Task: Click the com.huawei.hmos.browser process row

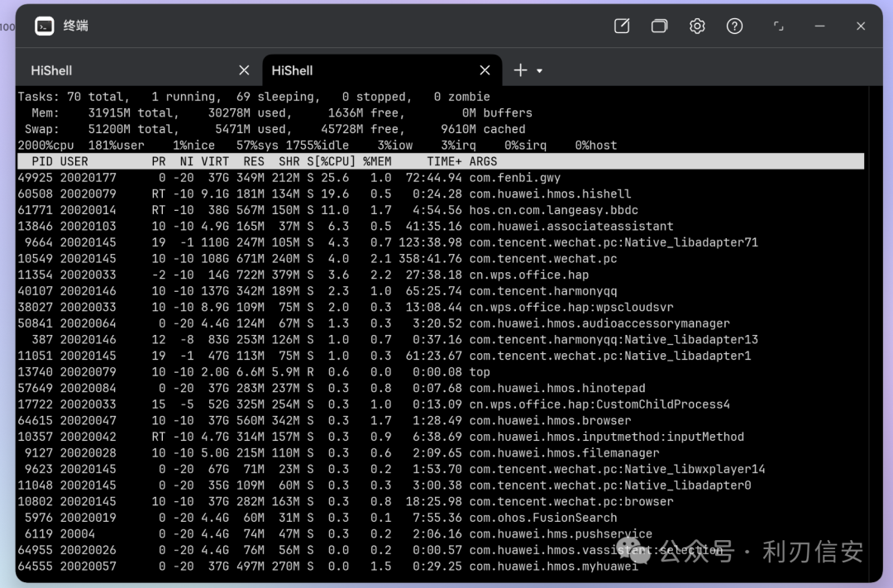Action: [x=441, y=420]
